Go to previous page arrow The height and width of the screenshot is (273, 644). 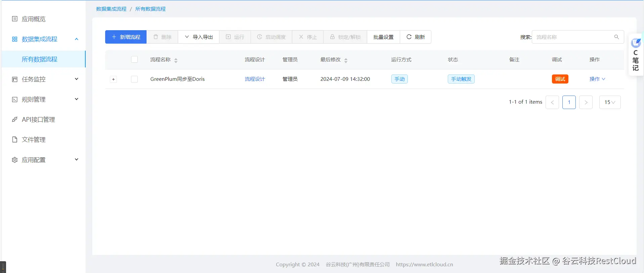[552, 102]
